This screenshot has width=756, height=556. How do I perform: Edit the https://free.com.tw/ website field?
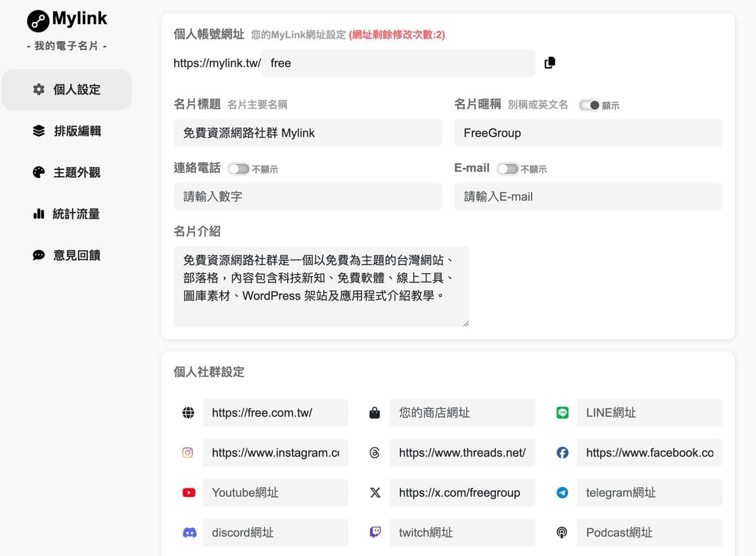(x=275, y=413)
